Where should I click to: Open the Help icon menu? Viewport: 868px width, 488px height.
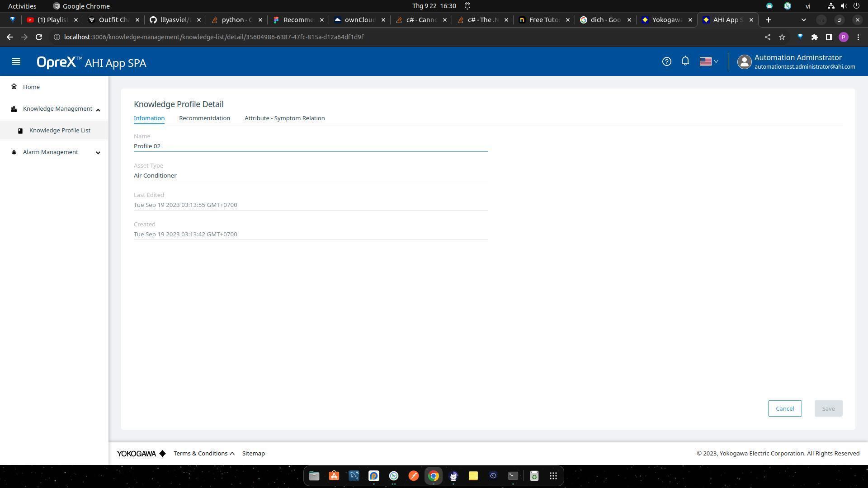tap(666, 61)
